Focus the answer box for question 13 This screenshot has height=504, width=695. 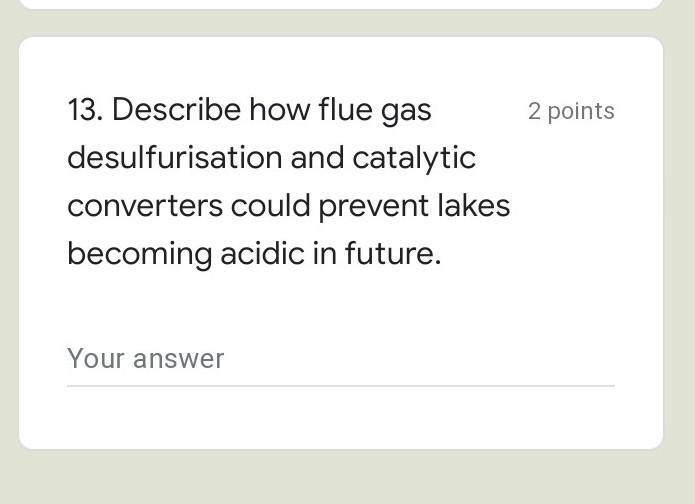tap(340, 359)
